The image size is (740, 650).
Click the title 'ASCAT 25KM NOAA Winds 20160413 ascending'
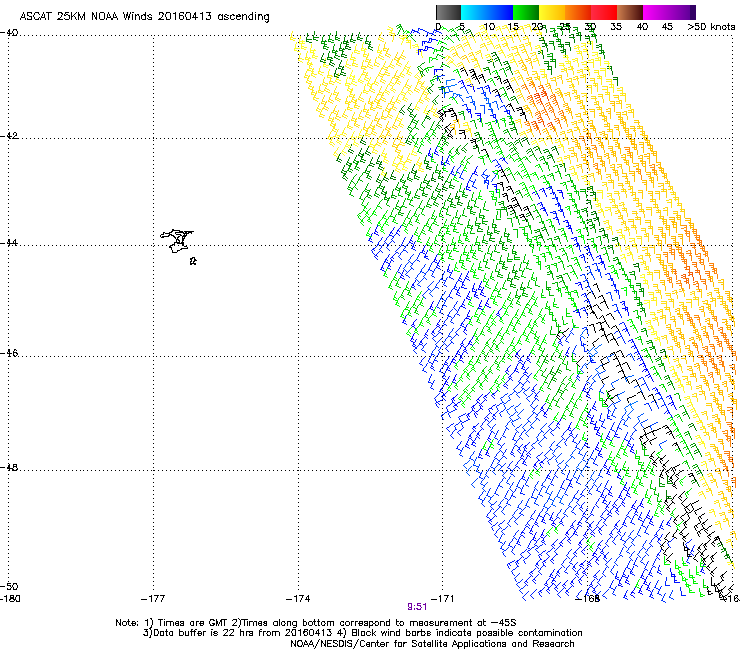tap(144, 17)
